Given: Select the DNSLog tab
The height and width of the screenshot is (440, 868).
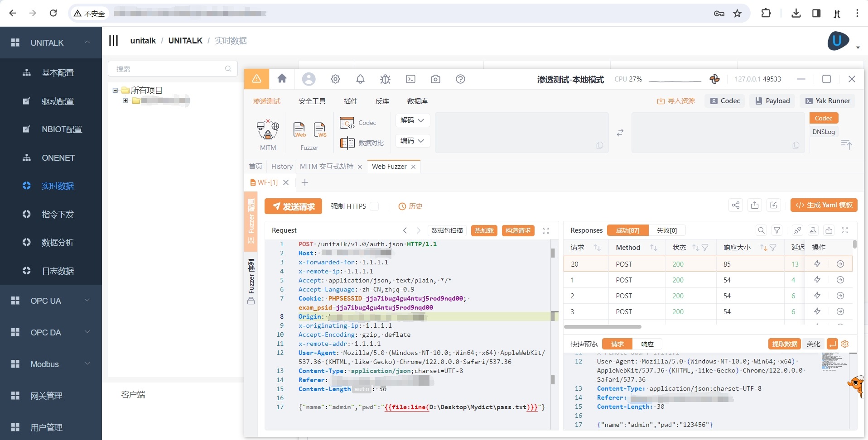Looking at the screenshot, I should point(824,132).
